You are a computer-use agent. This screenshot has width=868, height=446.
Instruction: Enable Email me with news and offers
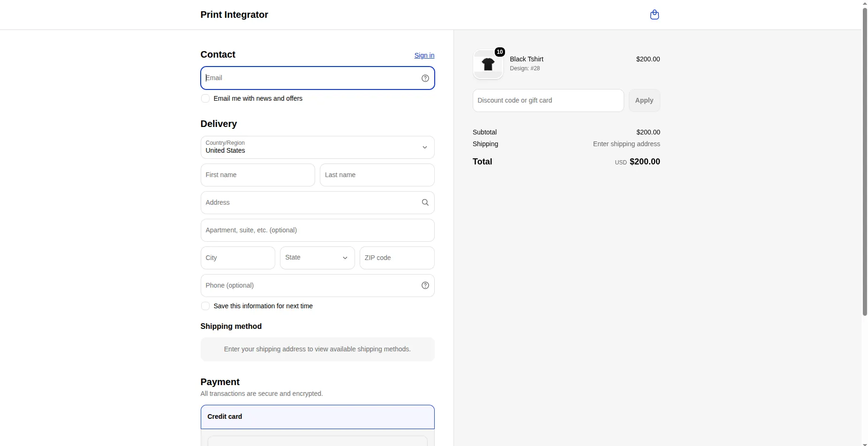[205, 98]
